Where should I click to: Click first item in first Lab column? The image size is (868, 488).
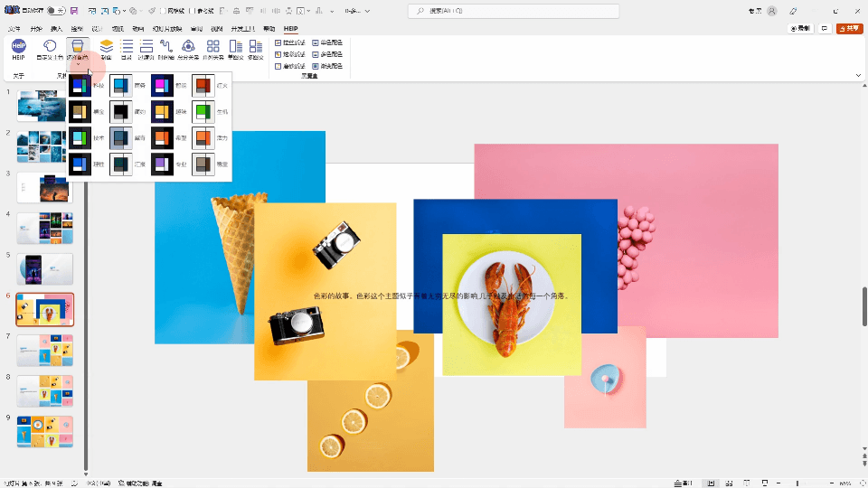click(290, 42)
